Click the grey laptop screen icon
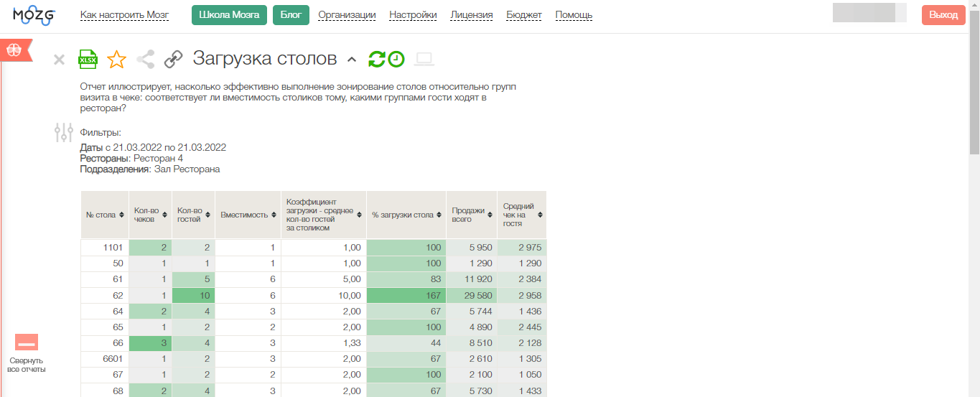Viewport: 980px width, 397px height. tap(425, 60)
